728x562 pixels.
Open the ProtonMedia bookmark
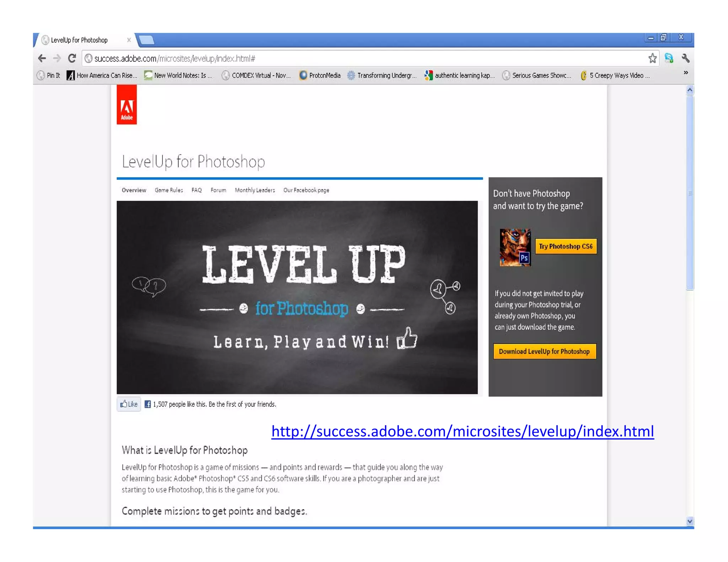point(320,75)
